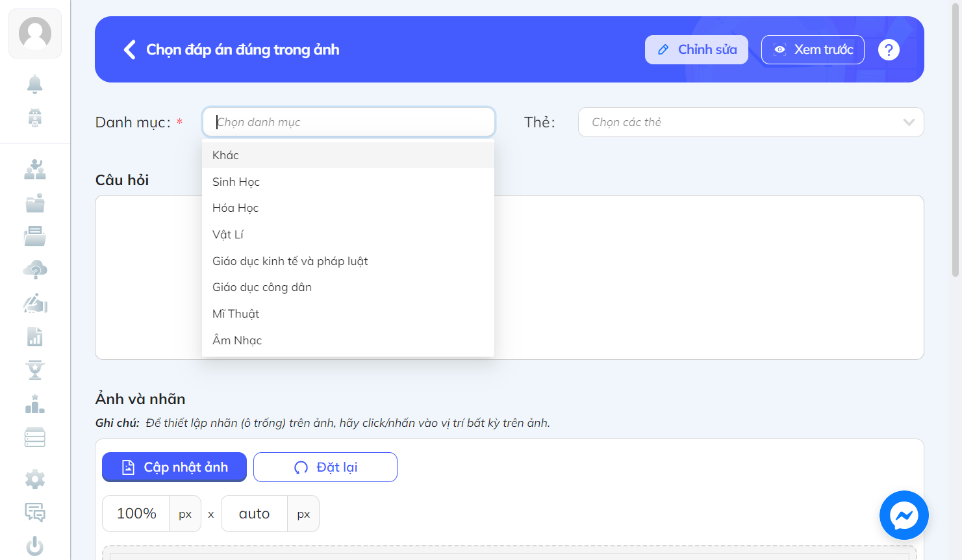The height and width of the screenshot is (560, 962).
Task: Click the image width 100% field
Action: [136, 514]
